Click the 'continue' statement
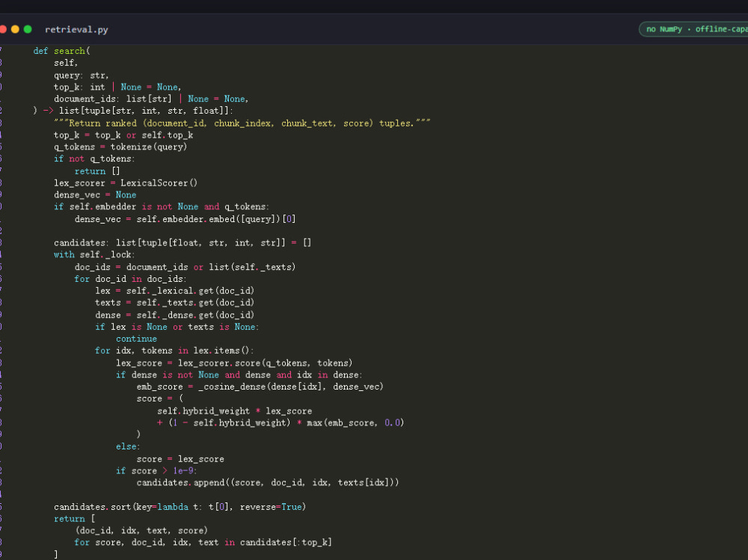 pos(136,339)
